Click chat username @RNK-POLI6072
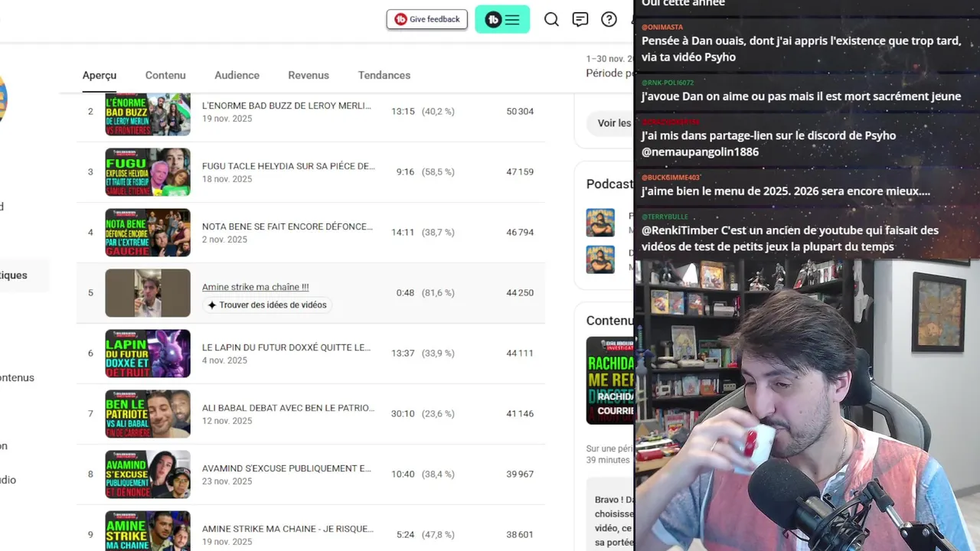980x551 pixels. point(668,83)
